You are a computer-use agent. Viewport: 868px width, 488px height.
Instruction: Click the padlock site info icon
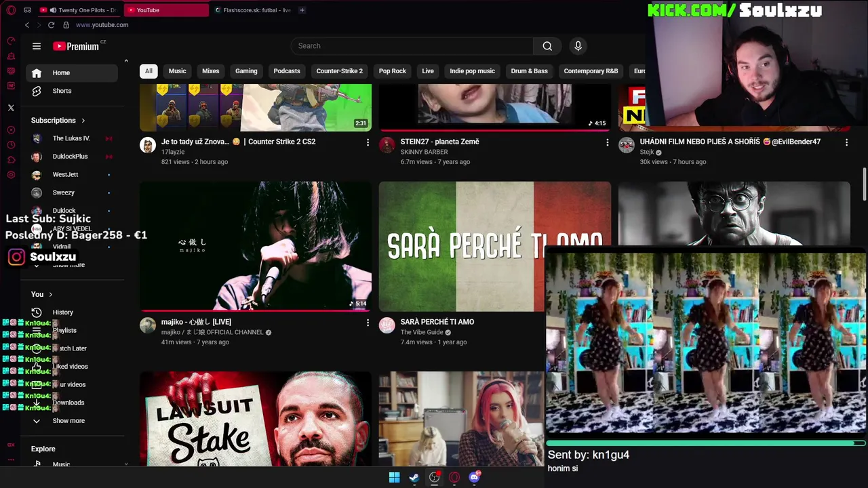pos(66,25)
